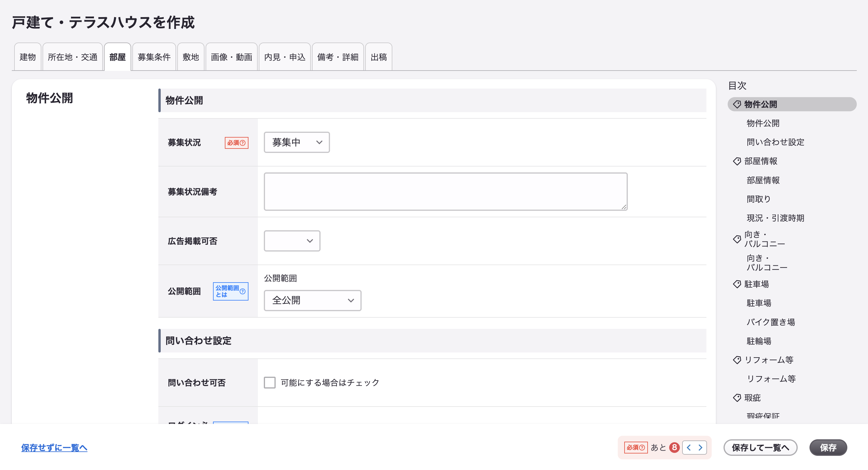
Task: Jump to 物件公開 sub-item in 目次
Action: click(x=763, y=123)
